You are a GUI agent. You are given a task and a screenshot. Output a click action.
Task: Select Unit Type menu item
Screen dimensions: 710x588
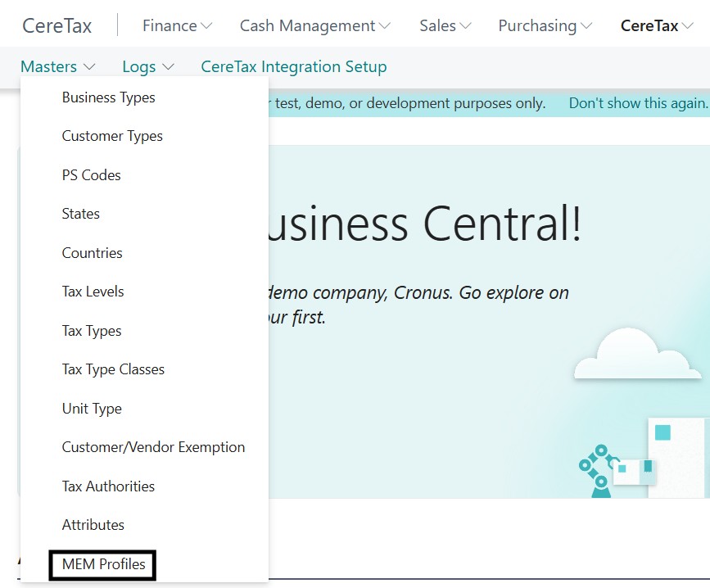pos(92,409)
